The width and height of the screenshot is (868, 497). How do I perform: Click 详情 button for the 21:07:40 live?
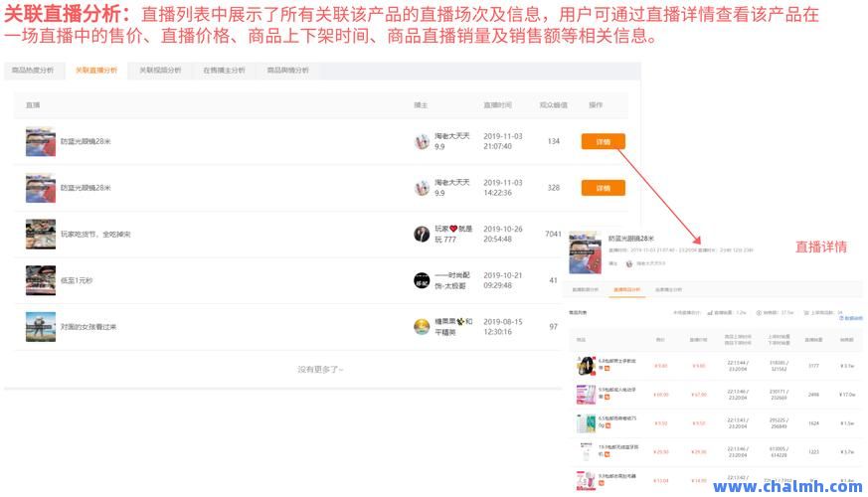(x=603, y=142)
